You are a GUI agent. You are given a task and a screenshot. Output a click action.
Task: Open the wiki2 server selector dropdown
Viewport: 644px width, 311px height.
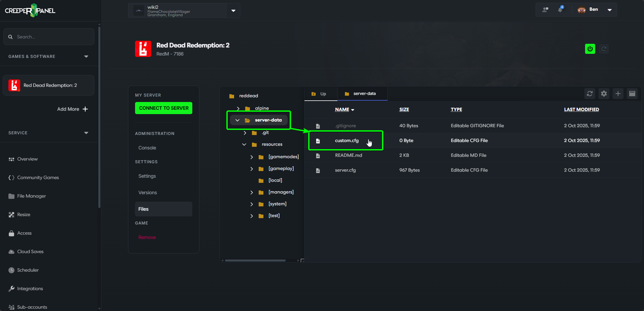click(233, 10)
